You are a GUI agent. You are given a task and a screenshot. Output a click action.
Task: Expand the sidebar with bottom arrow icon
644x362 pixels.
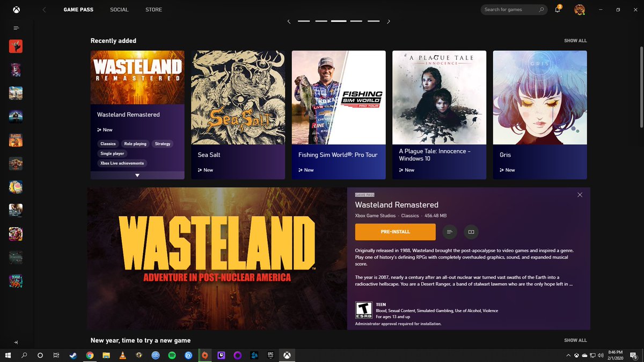click(16, 342)
